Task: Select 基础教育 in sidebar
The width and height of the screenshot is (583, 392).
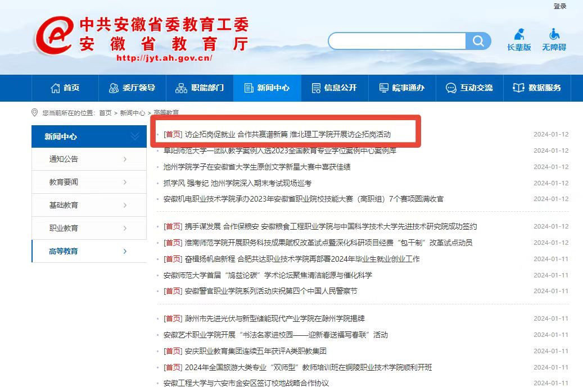Action: 64,206
